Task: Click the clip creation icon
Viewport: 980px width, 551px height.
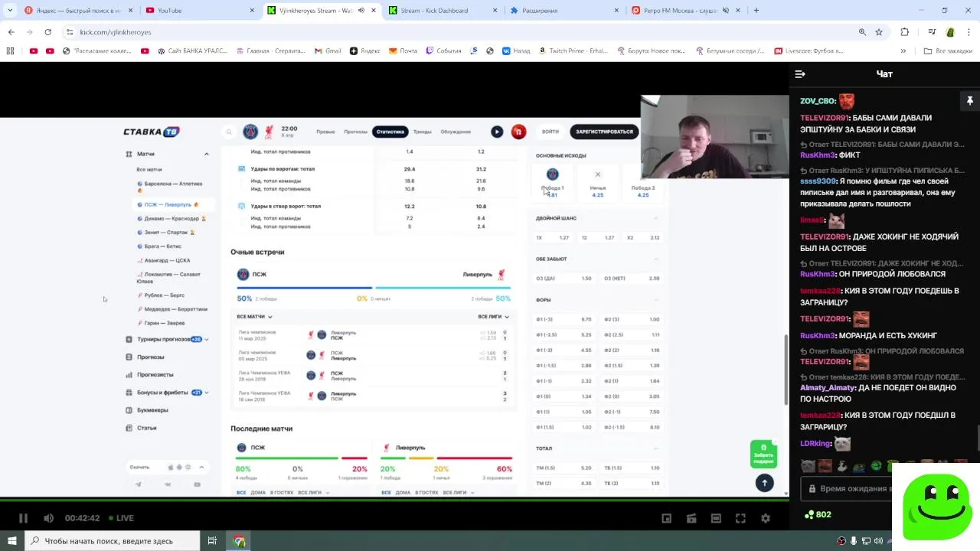Action: [x=691, y=518]
